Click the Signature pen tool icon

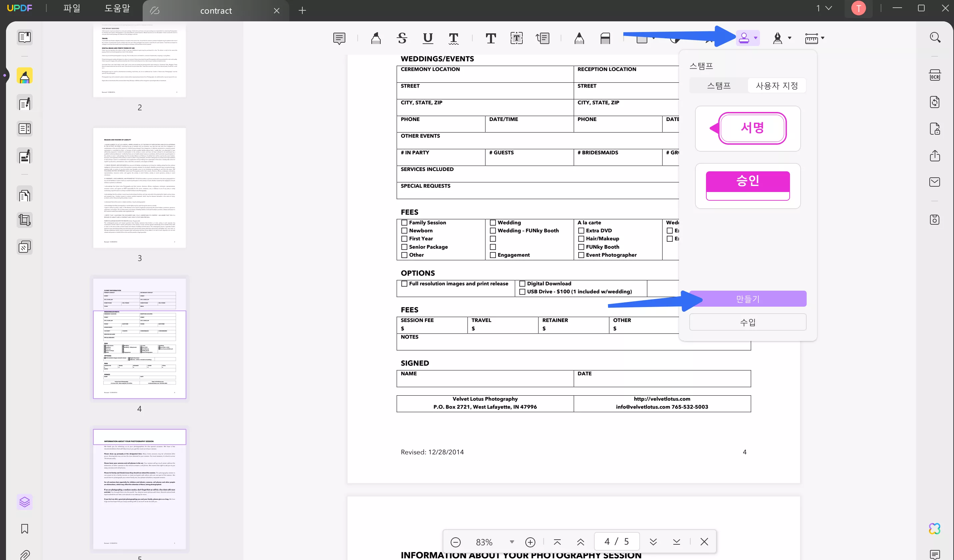pos(778,38)
